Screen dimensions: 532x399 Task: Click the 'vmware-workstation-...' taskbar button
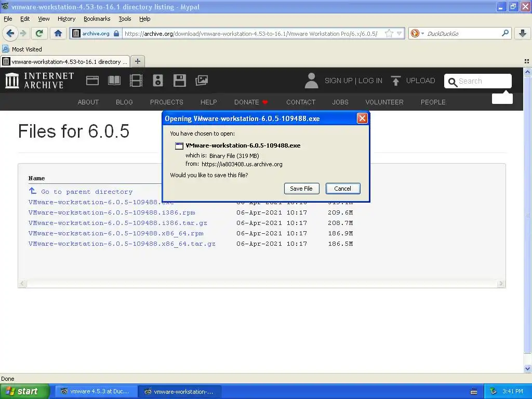[180, 392]
